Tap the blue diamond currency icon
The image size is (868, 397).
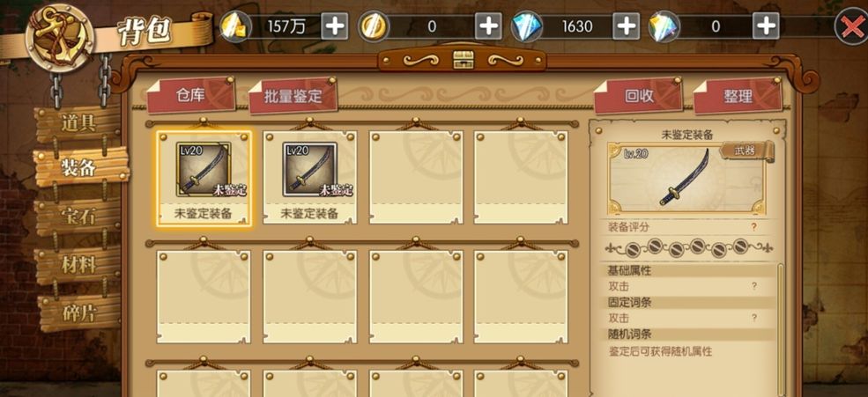[526, 26]
